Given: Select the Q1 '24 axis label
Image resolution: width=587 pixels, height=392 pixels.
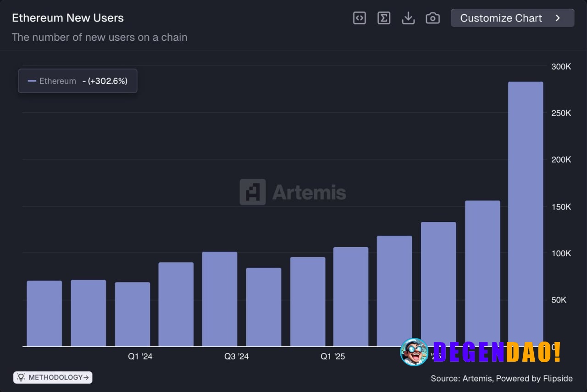Looking at the screenshot, I should point(140,356).
